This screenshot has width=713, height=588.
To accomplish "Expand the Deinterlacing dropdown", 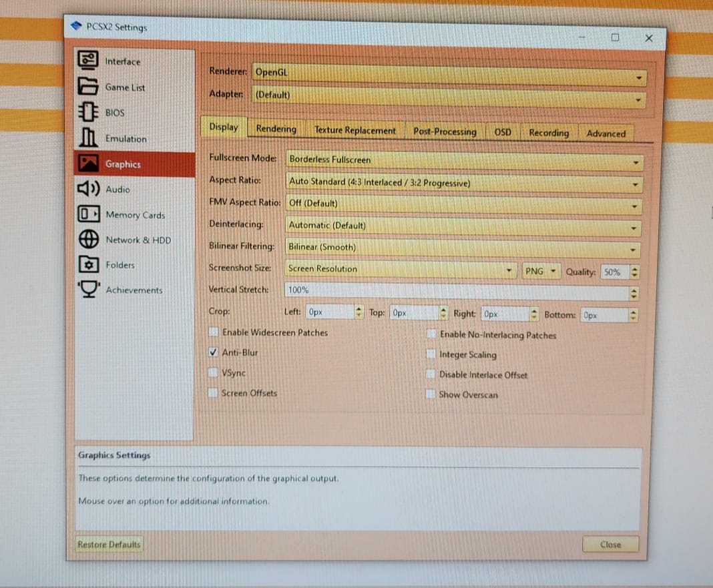I will 463,226.
